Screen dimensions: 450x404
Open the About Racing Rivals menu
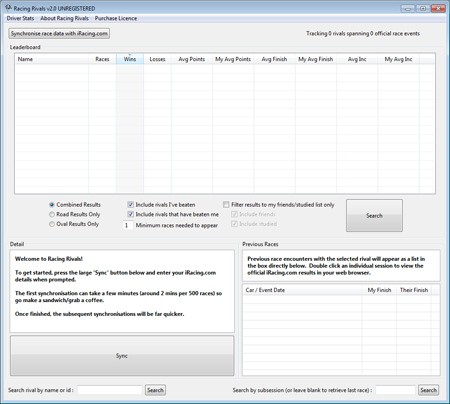pos(64,18)
